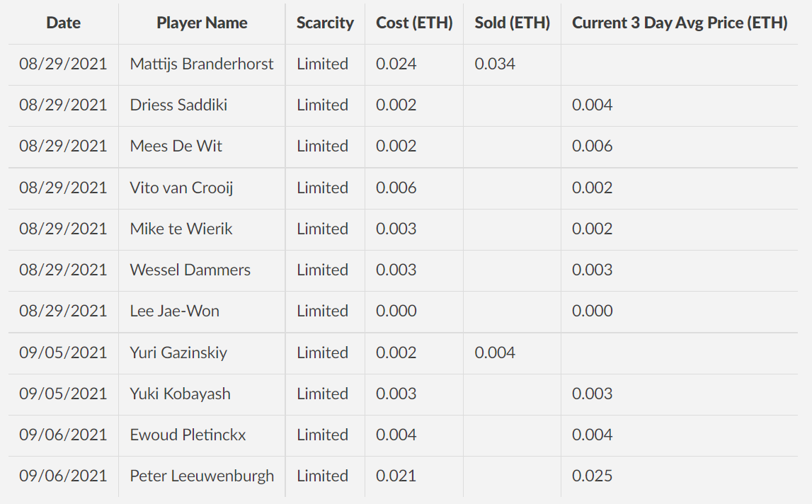
Task: Click the Player Name column header
Action: pyautogui.click(x=202, y=23)
